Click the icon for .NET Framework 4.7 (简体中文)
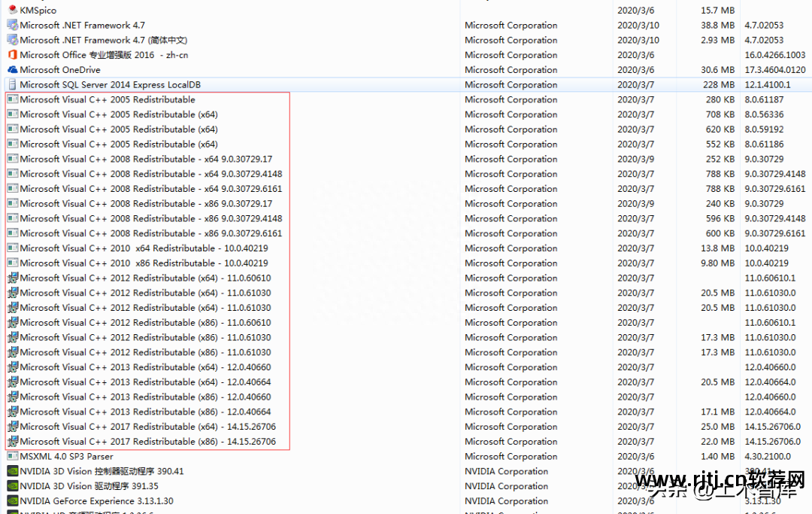This screenshot has height=514, width=812. [x=13, y=40]
